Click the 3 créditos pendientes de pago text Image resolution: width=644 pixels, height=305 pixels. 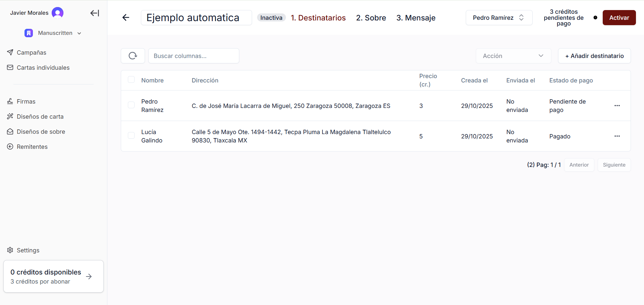click(x=563, y=17)
